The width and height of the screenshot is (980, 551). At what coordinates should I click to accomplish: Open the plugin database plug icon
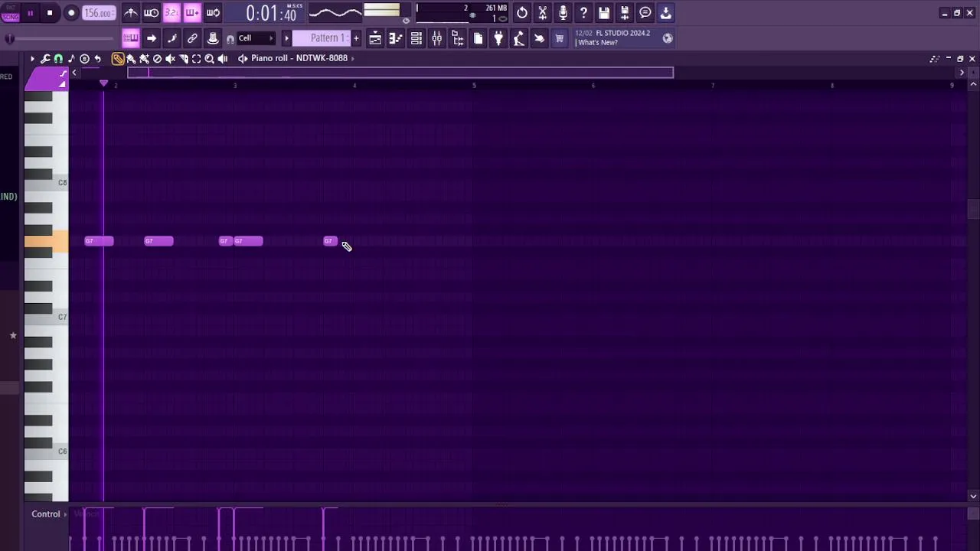498,38
